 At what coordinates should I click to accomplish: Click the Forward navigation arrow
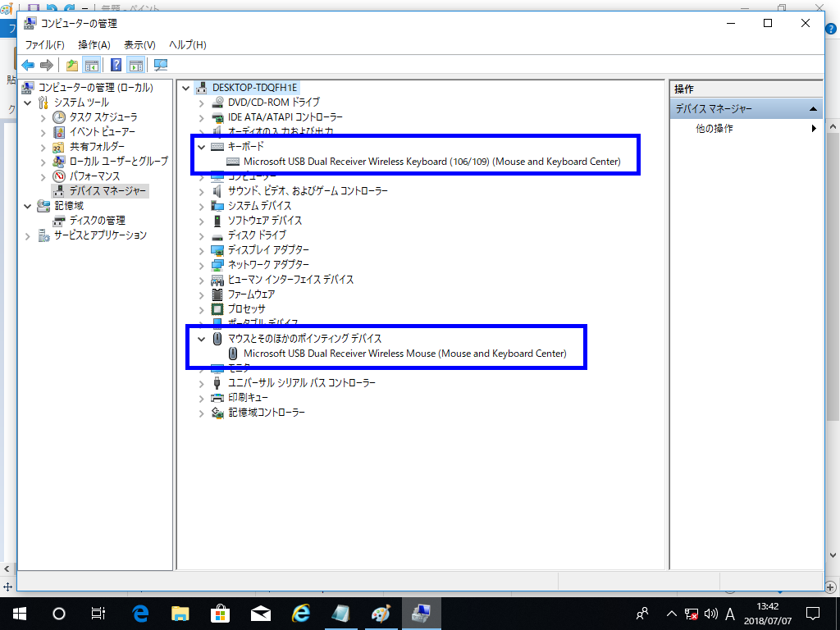(x=47, y=65)
